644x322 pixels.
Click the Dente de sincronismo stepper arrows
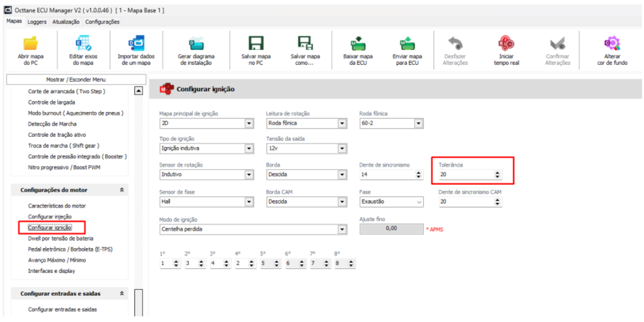418,175
